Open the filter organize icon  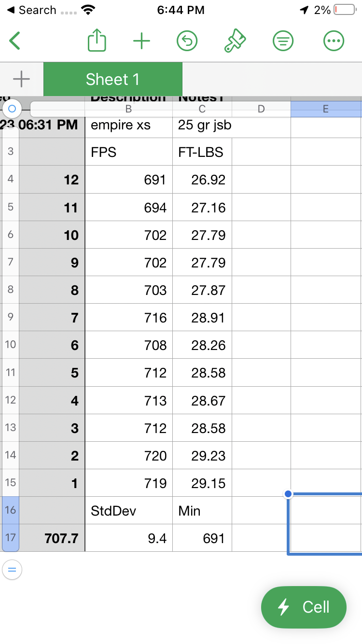tap(283, 41)
